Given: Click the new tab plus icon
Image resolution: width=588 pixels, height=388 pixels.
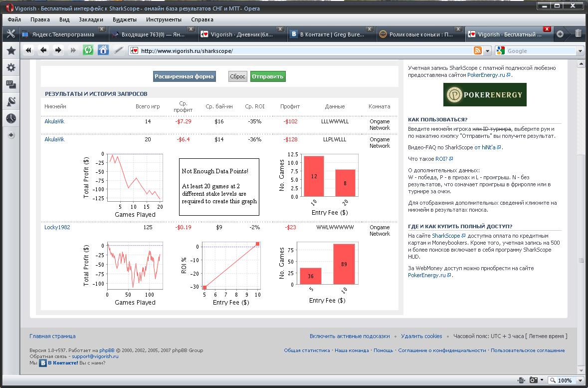Looking at the screenshot, I should tap(560, 34).
